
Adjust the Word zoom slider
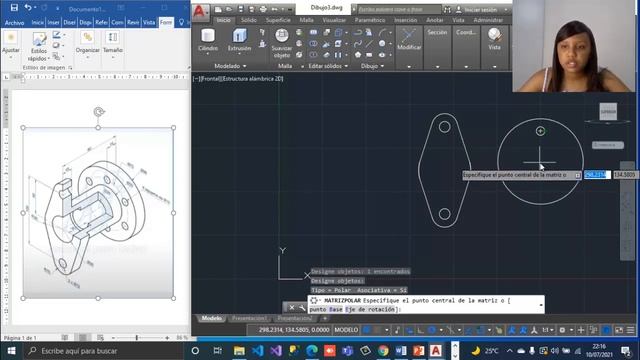pyautogui.click(x=137, y=338)
